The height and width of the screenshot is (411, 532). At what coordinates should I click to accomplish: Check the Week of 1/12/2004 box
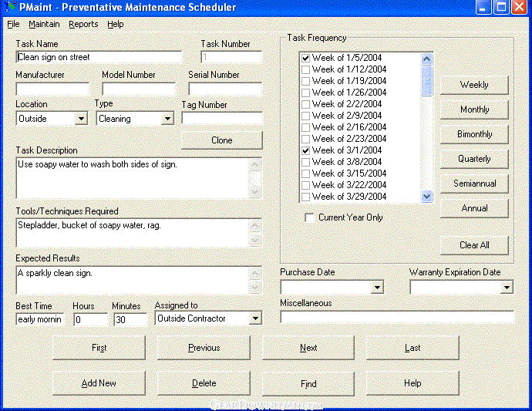305,69
